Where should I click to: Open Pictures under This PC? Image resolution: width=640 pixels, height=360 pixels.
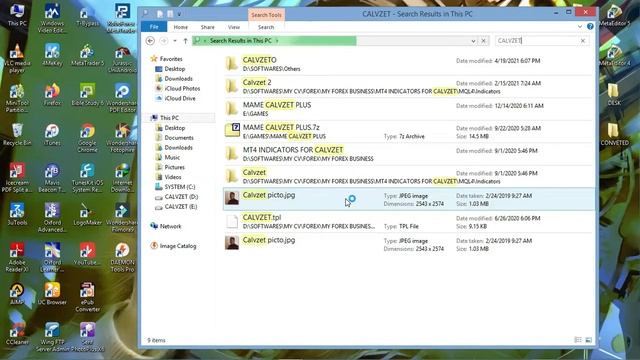(x=174, y=167)
